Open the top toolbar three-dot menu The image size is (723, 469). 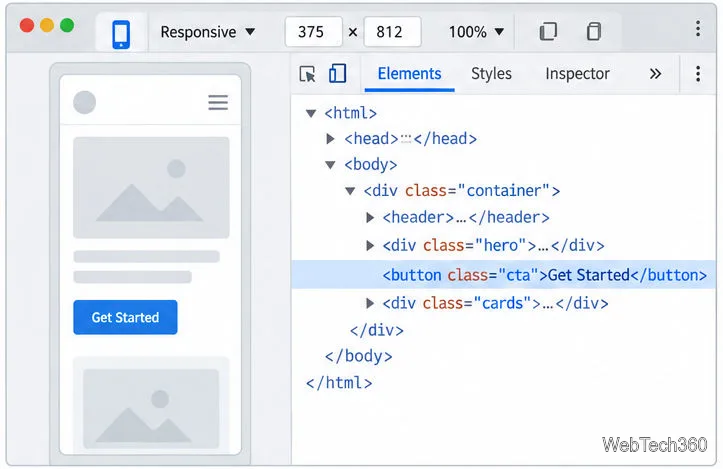coord(698,29)
